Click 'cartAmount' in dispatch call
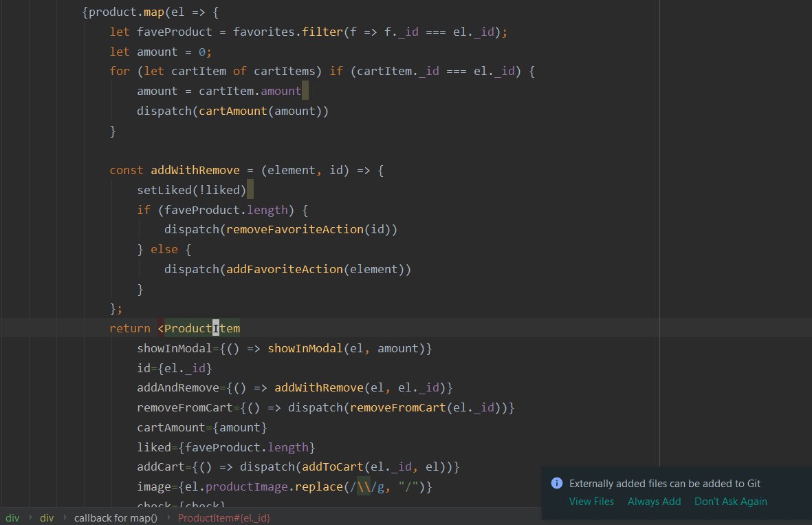This screenshot has width=812, height=525. pyautogui.click(x=232, y=111)
